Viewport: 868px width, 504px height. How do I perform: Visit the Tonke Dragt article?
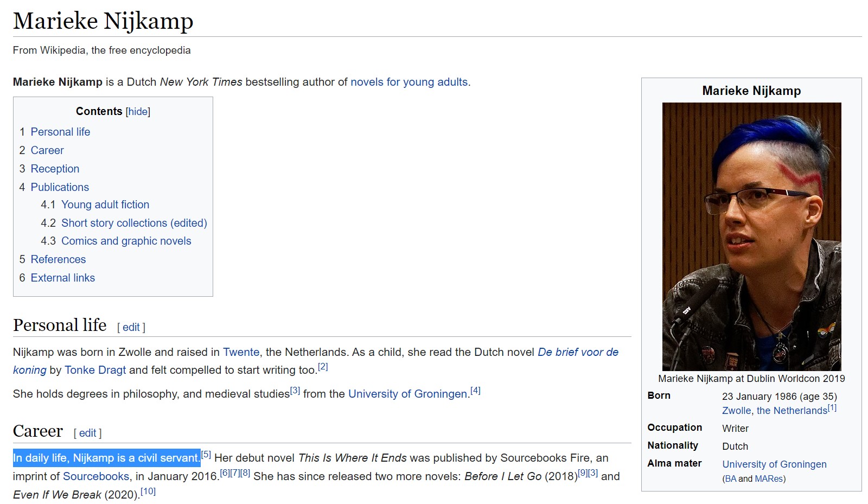coord(95,370)
